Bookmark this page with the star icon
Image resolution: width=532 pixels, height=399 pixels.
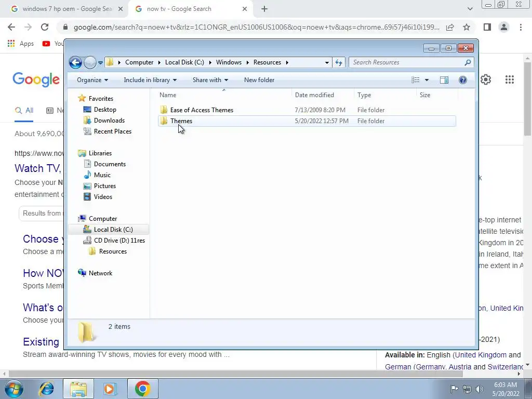tap(467, 27)
